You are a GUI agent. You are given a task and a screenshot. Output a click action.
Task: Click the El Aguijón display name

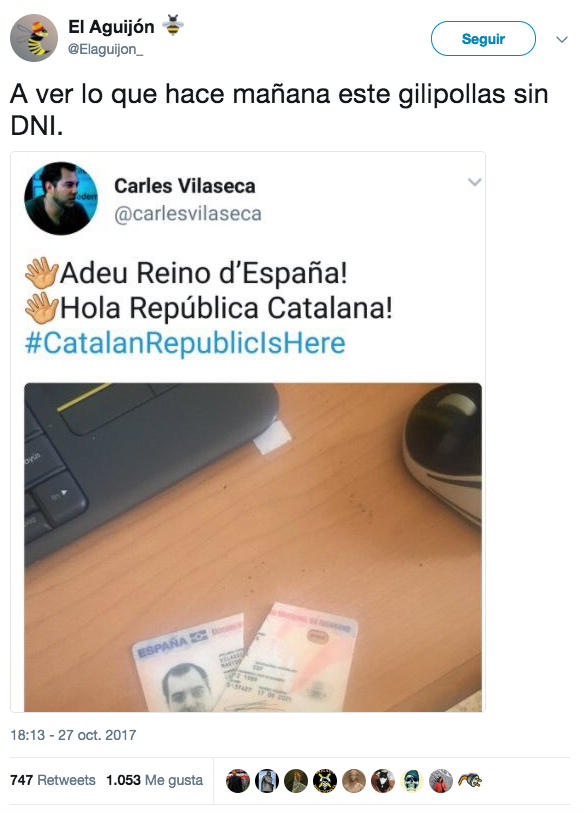coord(111,26)
